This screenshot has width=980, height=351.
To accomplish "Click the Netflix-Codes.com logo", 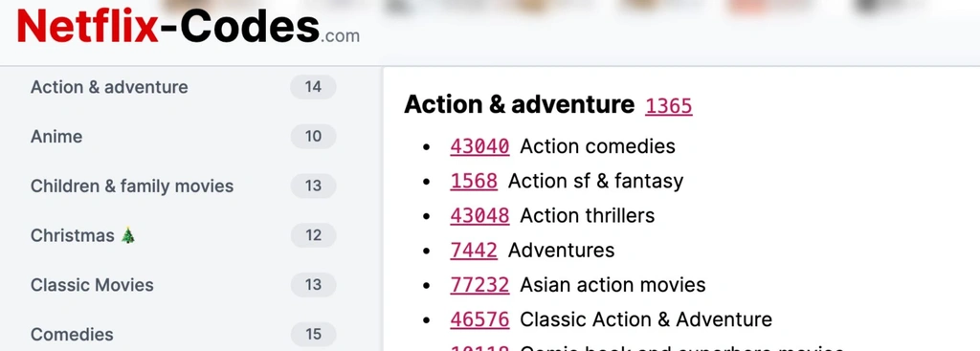I will click(x=189, y=28).
